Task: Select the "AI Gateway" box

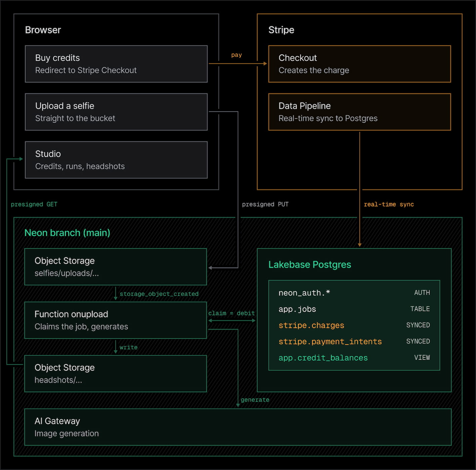Action: tap(238, 427)
